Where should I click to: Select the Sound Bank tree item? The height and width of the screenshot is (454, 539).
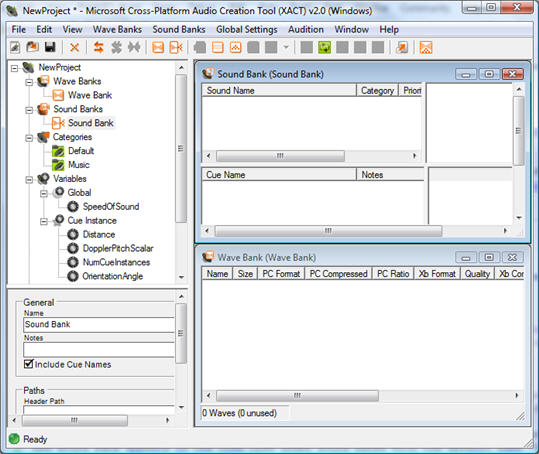pos(90,123)
